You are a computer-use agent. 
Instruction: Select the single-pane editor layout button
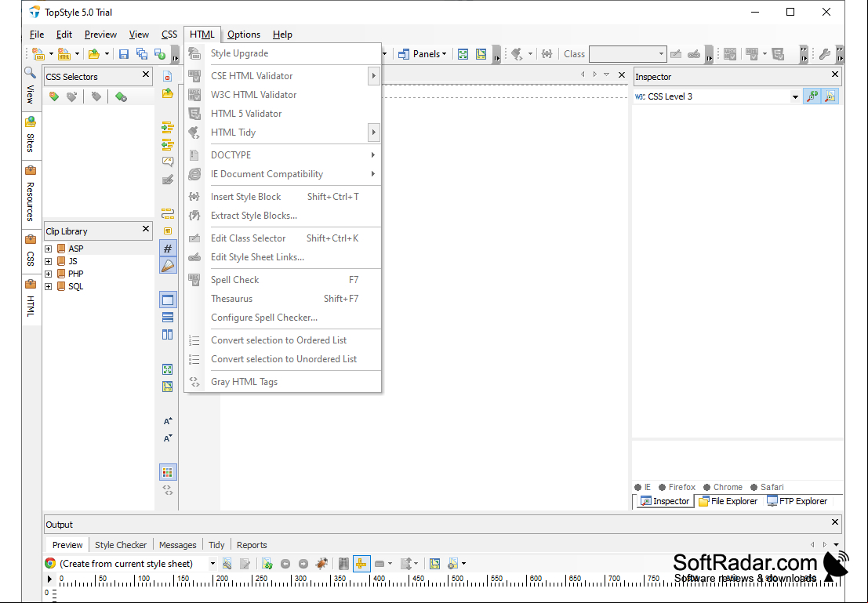(168, 300)
